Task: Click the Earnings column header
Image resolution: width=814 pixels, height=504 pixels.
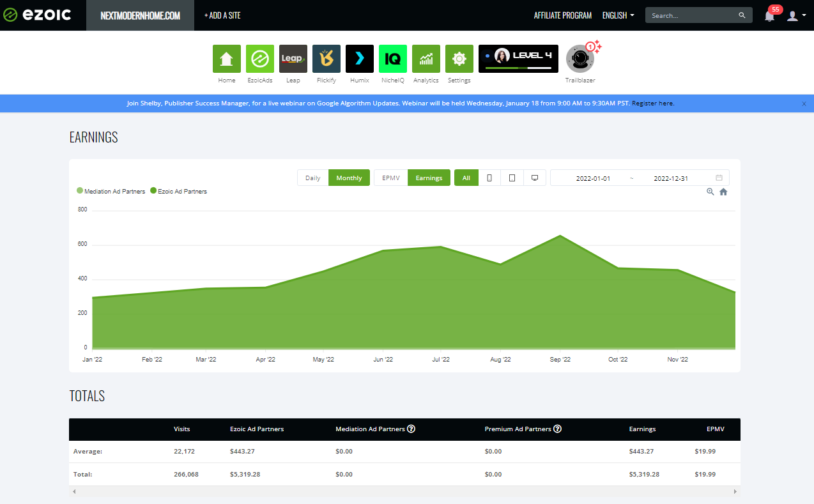Action: click(x=642, y=429)
